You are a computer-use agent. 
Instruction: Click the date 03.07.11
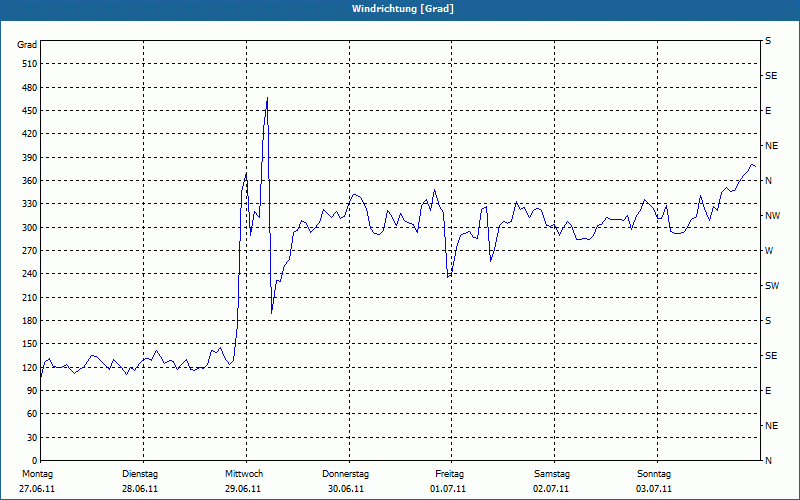point(654,489)
